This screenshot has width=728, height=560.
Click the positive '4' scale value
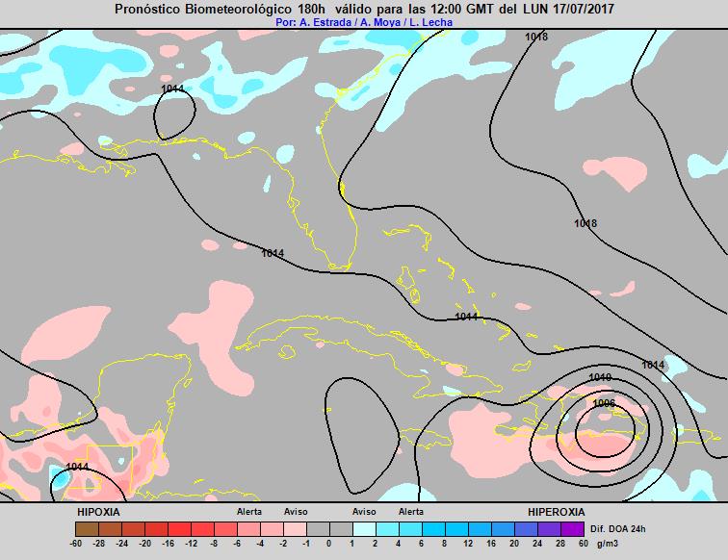coord(399,544)
